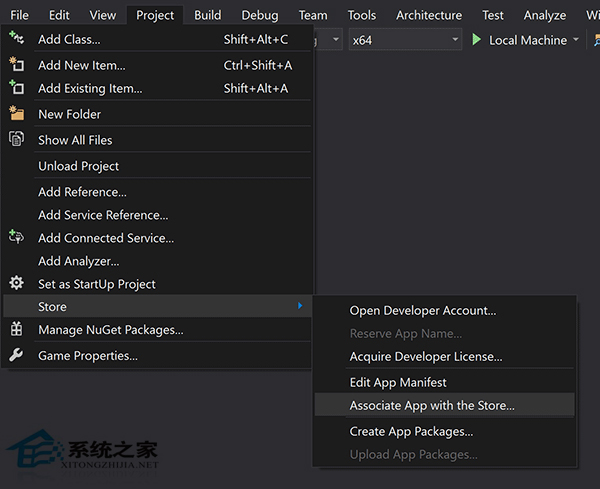600x489 pixels.
Task: Choose Create App Packages... entry
Action: click(x=444, y=431)
